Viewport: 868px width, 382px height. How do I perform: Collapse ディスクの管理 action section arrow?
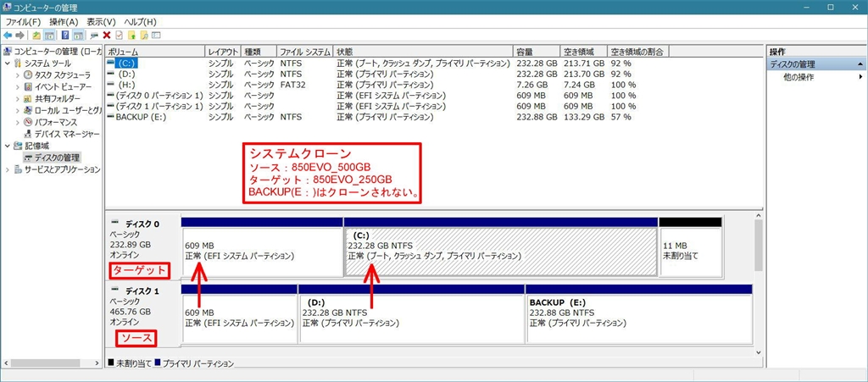pos(860,64)
